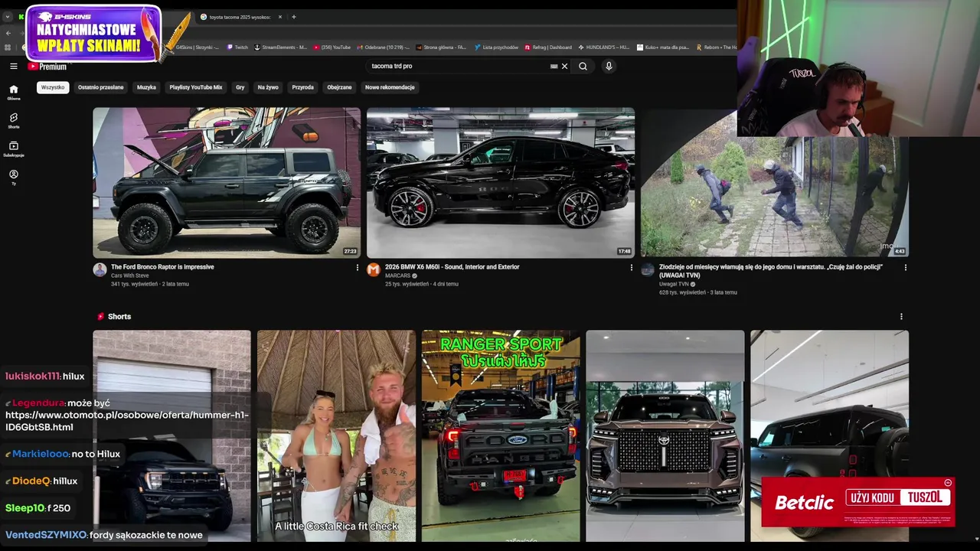Click the YouTube Premium logo

47,67
